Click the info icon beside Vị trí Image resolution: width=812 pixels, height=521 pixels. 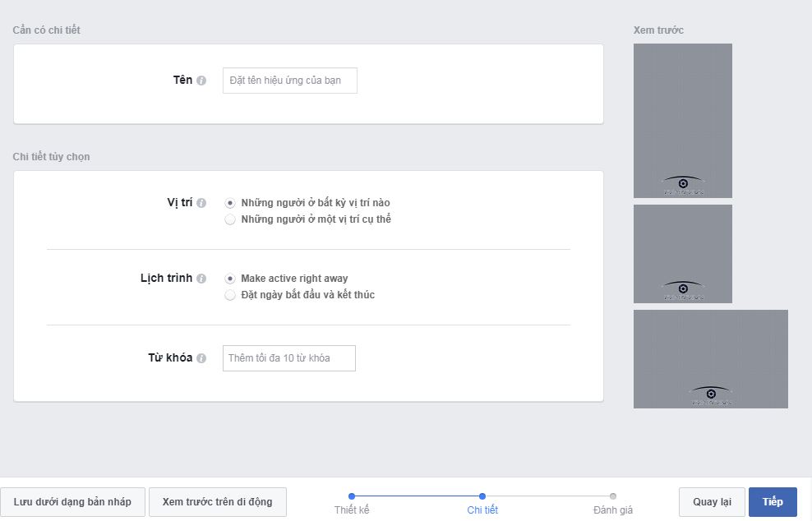(x=201, y=203)
